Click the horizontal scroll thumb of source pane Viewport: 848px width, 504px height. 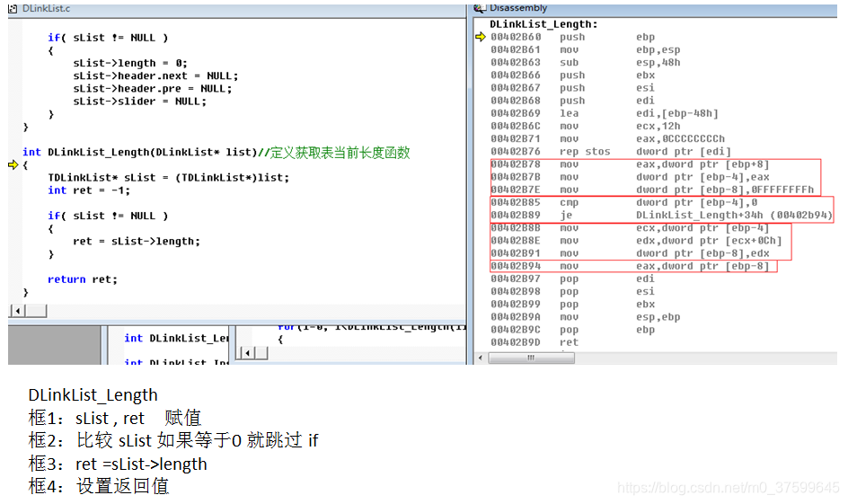[x=36, y=311]
